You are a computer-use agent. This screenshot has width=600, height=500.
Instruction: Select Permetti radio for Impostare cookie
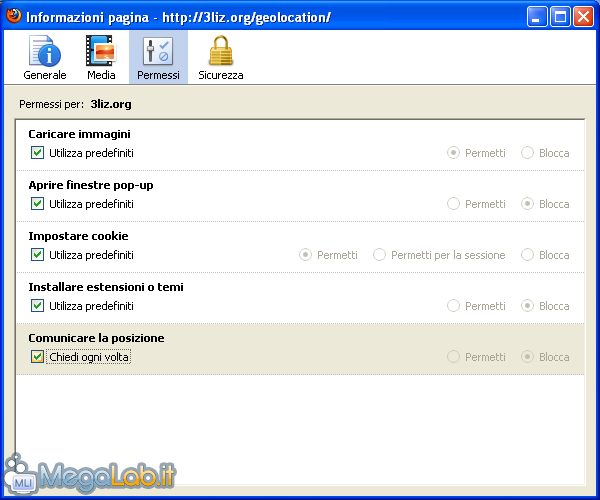(x=305, y=255)
